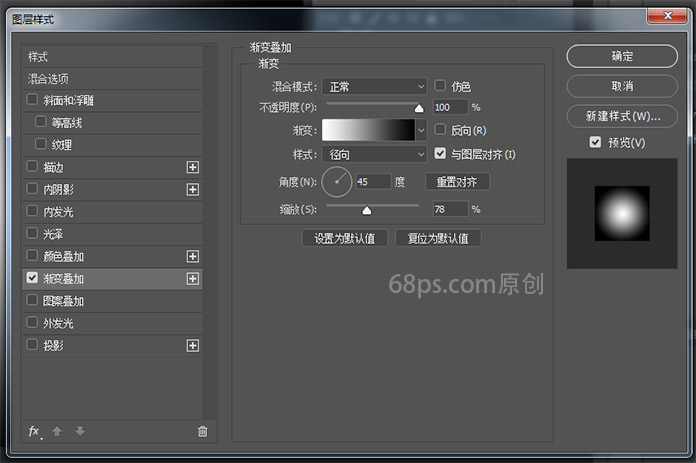Click the fx effects menu icon
Image resolution: width=696 pixels, height=463 pixels.
[34, 431]
